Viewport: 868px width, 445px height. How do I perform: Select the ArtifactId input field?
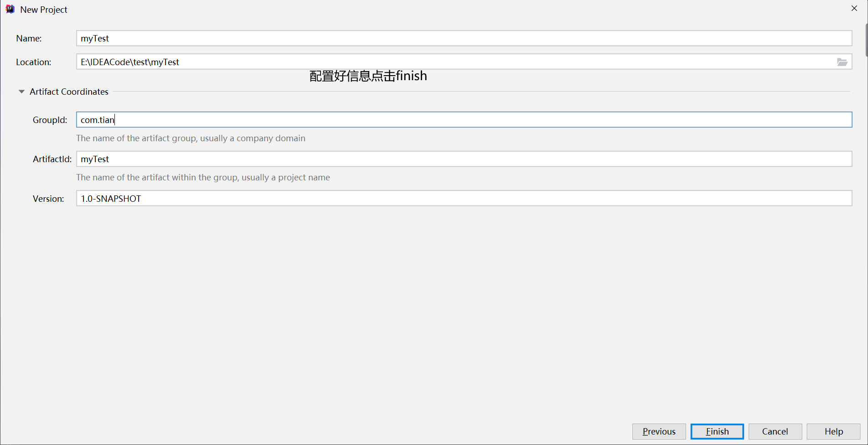click(464, 159)
